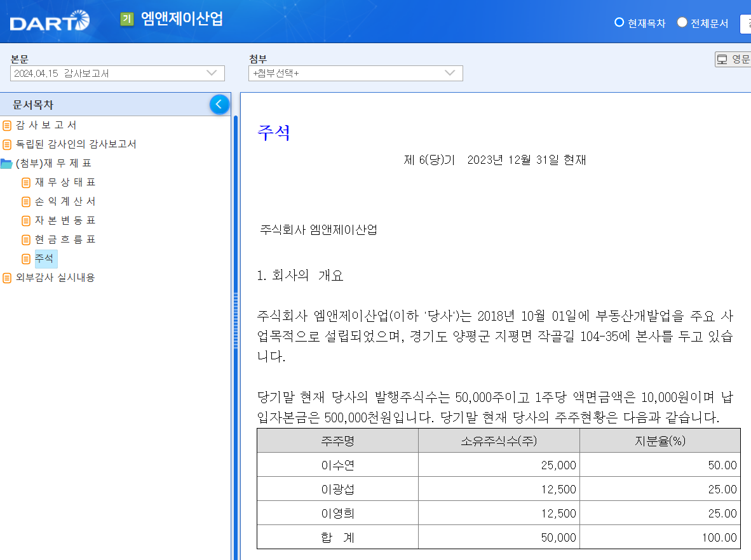Click the 소유주식수(주) column header
The height and width of the screenshot is (560, 751).
[499, 441]
